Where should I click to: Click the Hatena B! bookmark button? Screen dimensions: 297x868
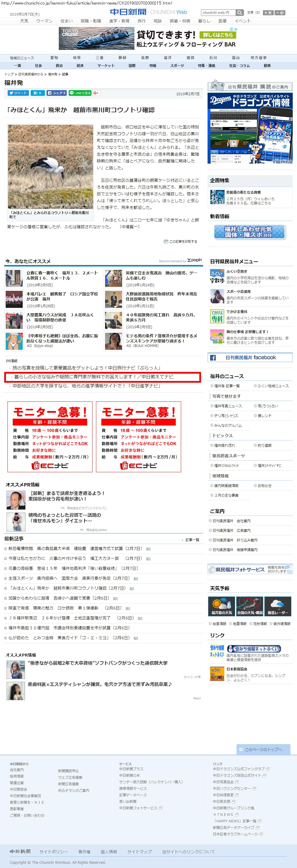(x=37, y=93)
